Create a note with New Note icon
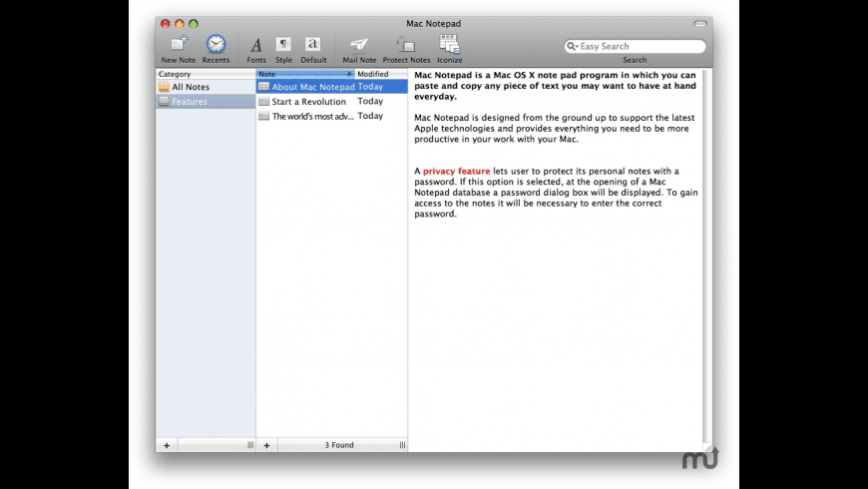Screen dimensions: 868x489 click(179, 44)
